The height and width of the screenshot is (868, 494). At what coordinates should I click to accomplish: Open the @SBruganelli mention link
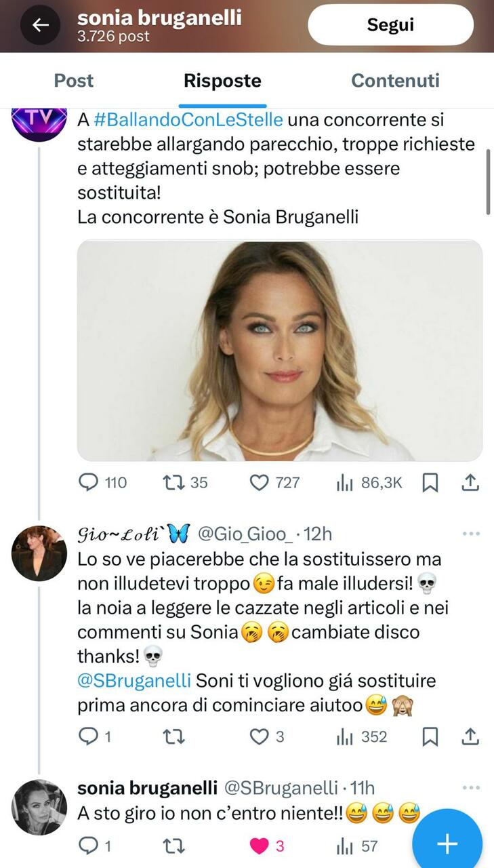135,679
